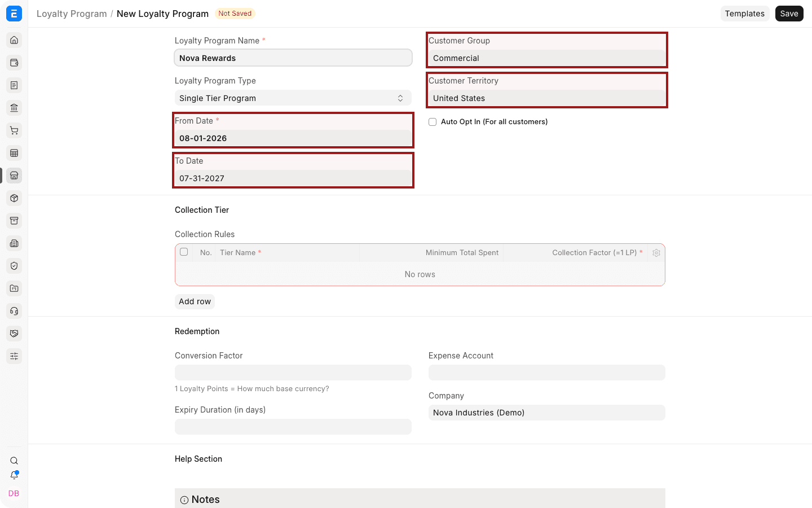This screenshot has height=508, width=812.
Task: Click the Not Saved status badge
Action: [x=235, y=14]
